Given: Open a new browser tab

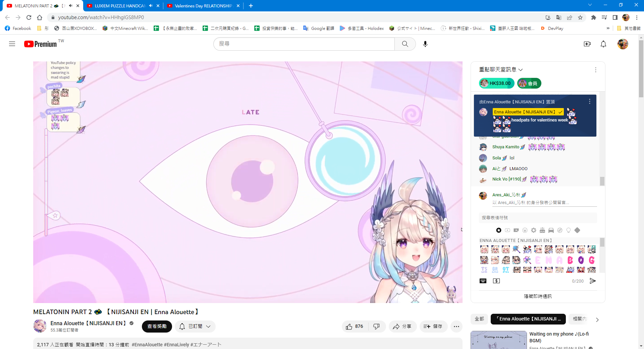Looking at the screenshot, I should pos(251,6).
